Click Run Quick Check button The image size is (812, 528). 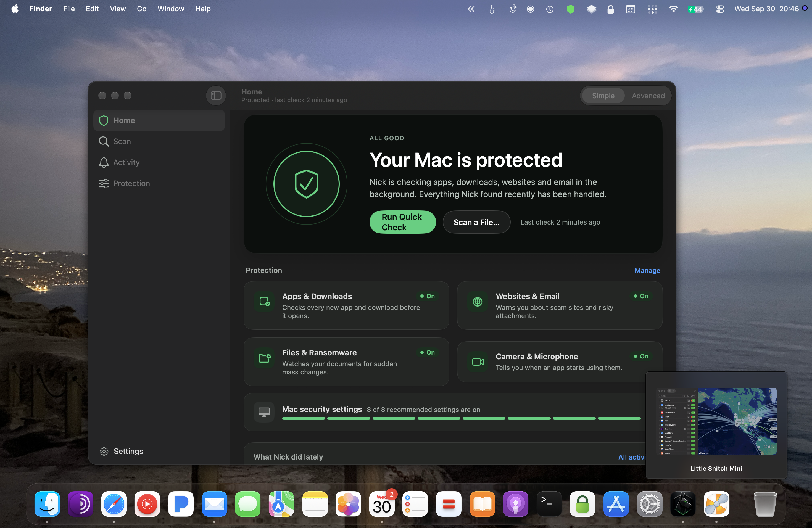point(403,222)
